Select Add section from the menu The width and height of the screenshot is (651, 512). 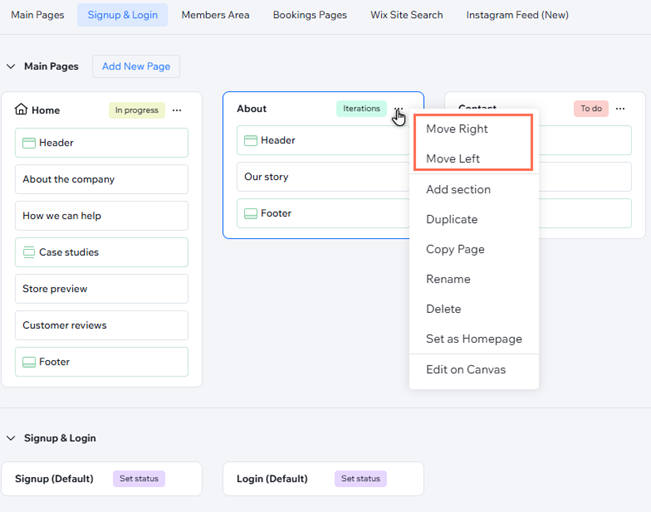pos(474,190)
